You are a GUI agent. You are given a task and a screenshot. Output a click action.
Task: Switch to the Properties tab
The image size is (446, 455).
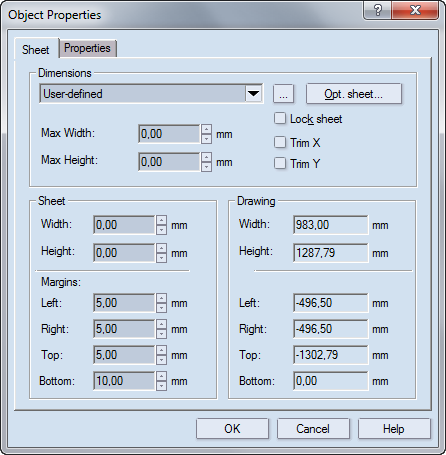pos(87,48)
